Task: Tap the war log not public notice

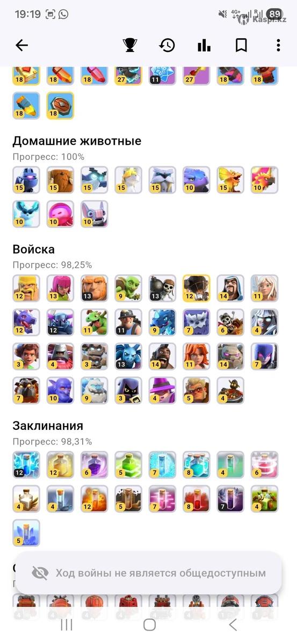Action: [x=148, y=573]
